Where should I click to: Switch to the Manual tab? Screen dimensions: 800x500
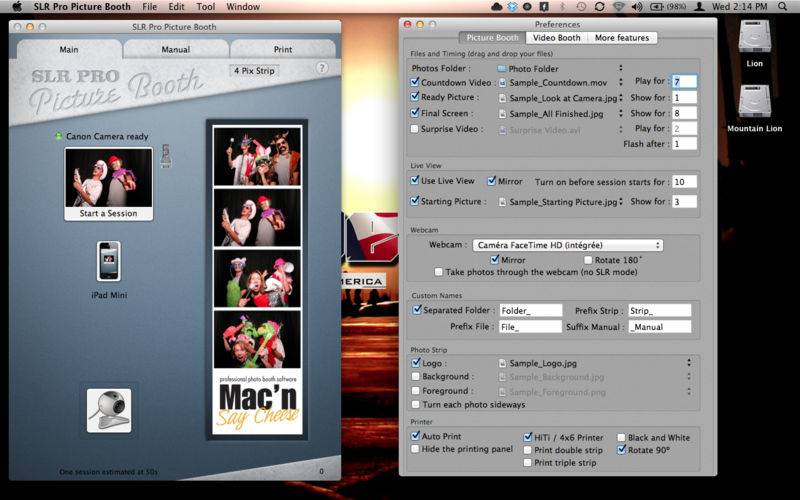pyautogui.click(x=176, y=49)
